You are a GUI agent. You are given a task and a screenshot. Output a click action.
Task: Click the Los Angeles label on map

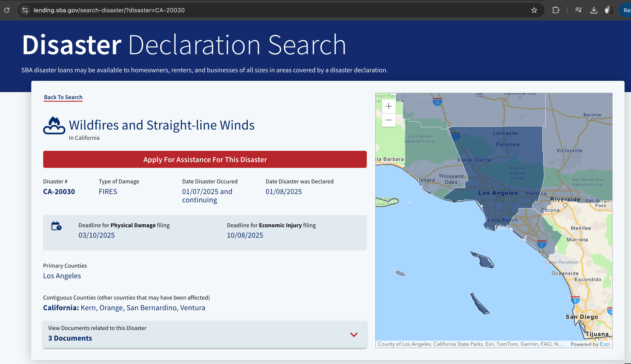point(498,193)
